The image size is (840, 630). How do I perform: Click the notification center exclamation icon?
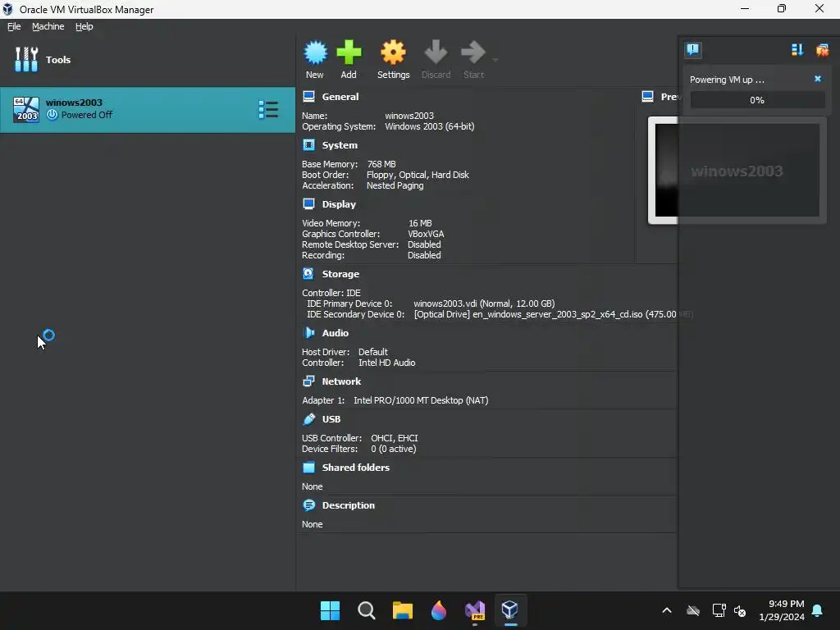(x=692, y=50)
